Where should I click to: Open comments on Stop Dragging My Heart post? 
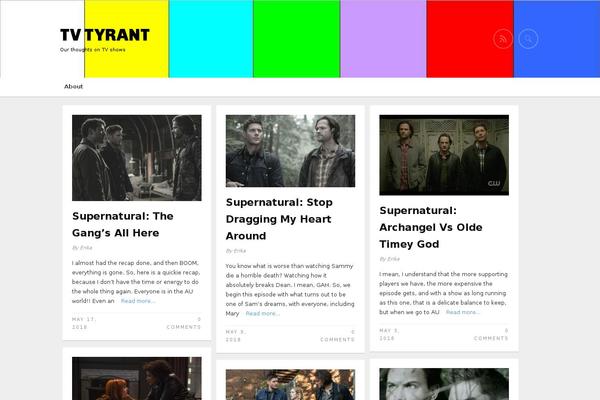[338, 336]
